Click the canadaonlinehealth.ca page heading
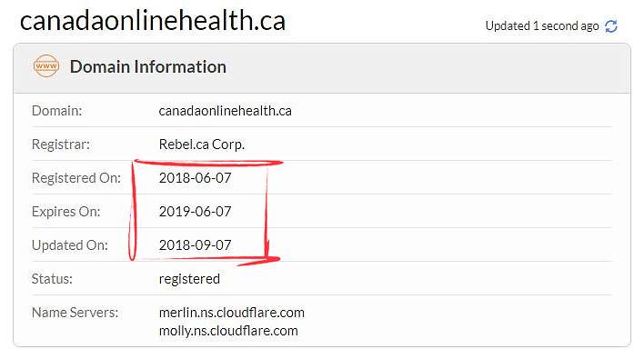 pyautogui.click(x=153, y=21)
